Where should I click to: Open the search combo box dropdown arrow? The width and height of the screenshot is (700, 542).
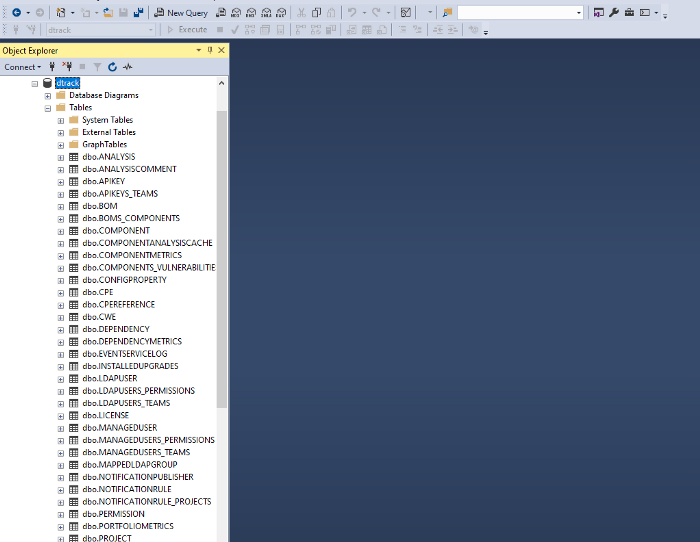[x=579, y=13]
